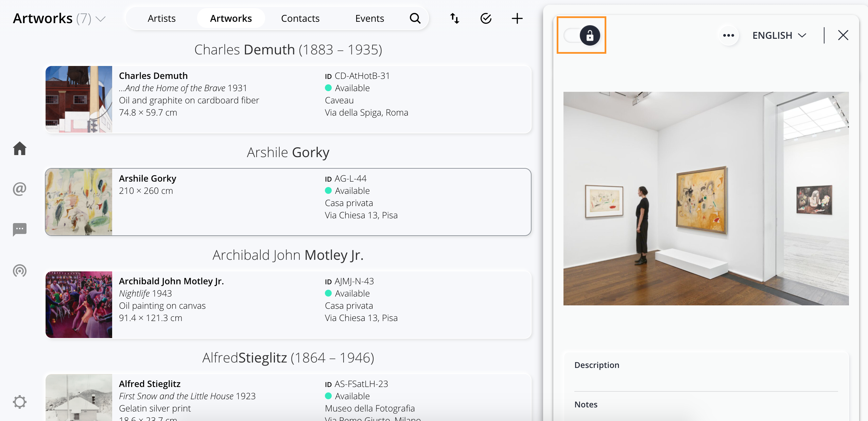
Task: Click 'First Snow and the Little House 1923'
Action: point(187,396)
